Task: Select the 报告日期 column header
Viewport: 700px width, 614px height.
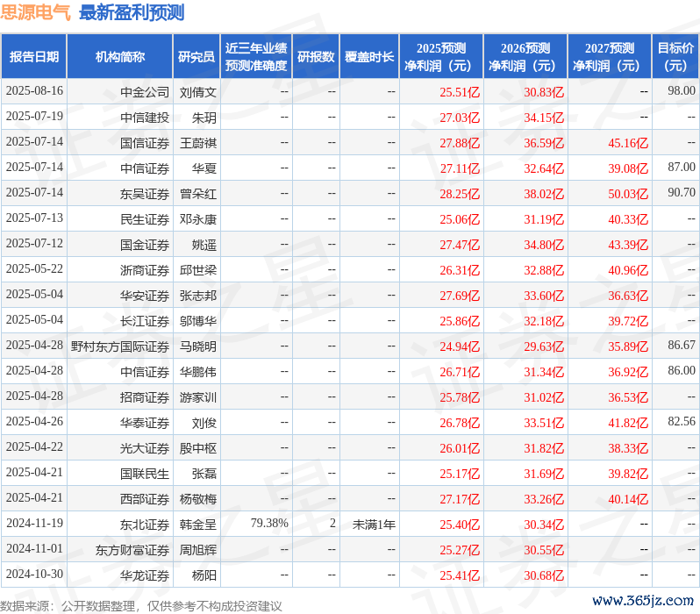Action: [34, 57]
